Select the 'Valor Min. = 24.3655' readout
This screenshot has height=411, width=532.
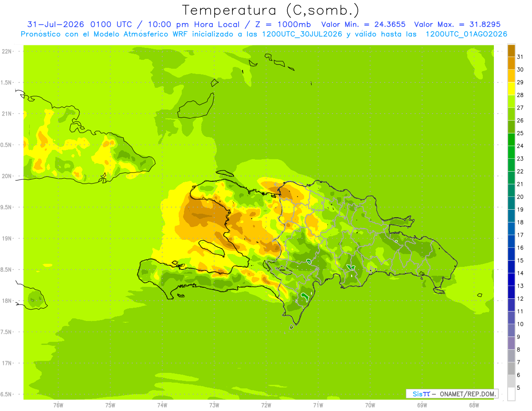pos(363,24)
